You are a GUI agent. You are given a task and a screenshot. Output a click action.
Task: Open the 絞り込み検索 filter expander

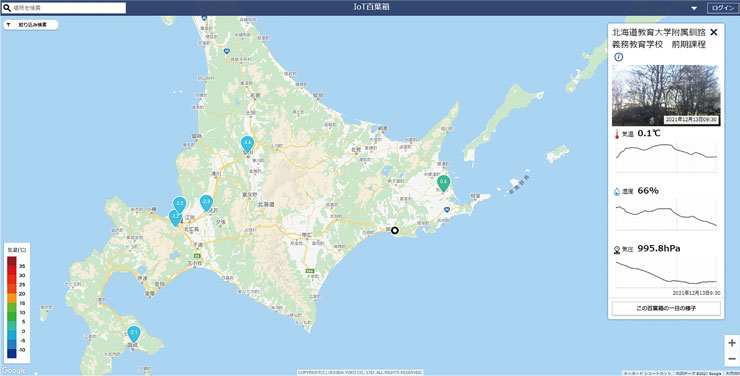(x=31, y=25)
